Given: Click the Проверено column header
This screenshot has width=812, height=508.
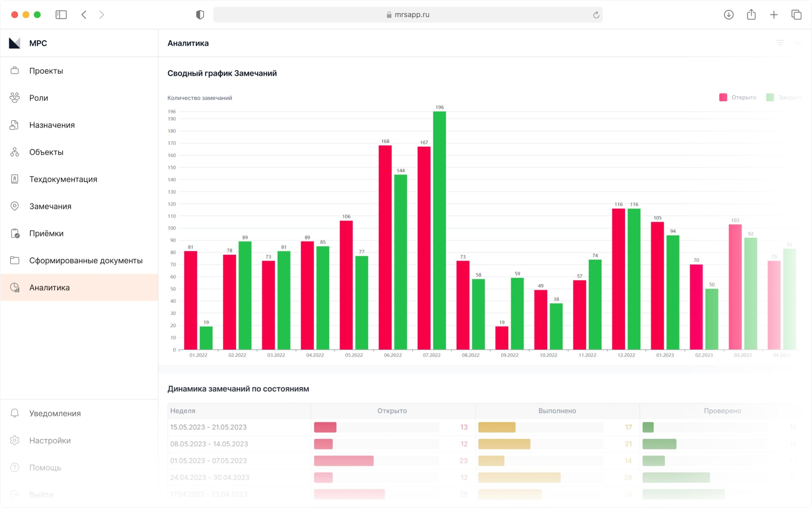Looking at the screenshot, I should 722,411.
